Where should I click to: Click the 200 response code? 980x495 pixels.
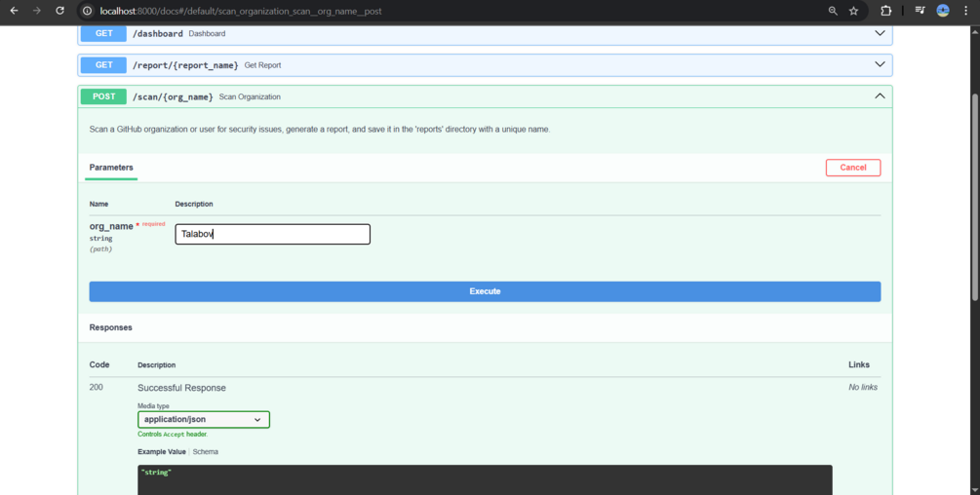[97, 387]
